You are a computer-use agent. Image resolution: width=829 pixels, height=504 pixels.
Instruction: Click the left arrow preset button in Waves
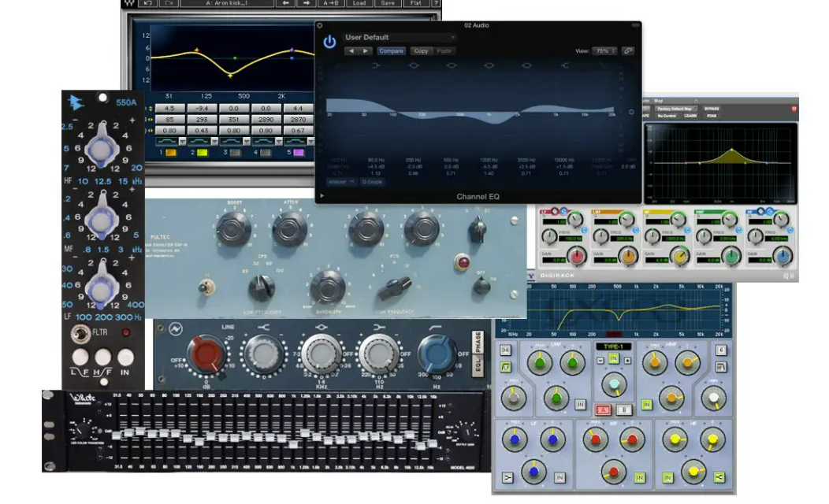pyautogui.click(x=285, y=3)
